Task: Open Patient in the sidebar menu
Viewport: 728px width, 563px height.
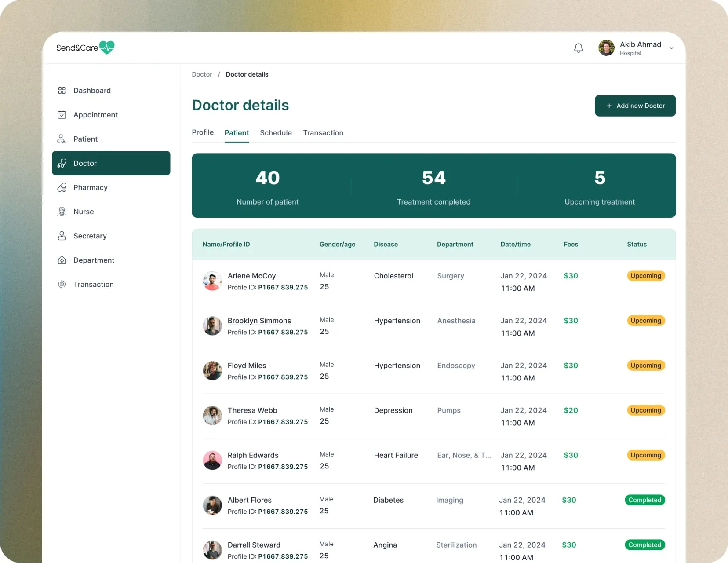Action: [85, 139]
